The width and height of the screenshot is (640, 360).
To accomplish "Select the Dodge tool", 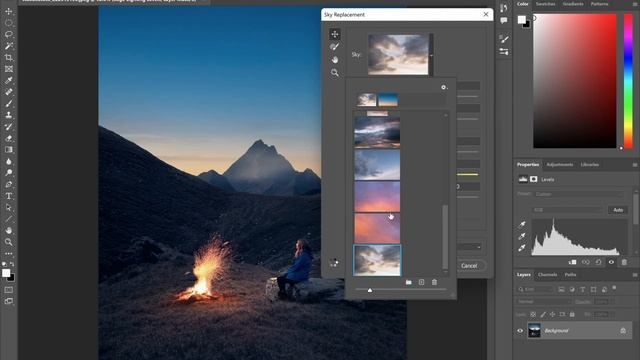I will tap(9, 173).
